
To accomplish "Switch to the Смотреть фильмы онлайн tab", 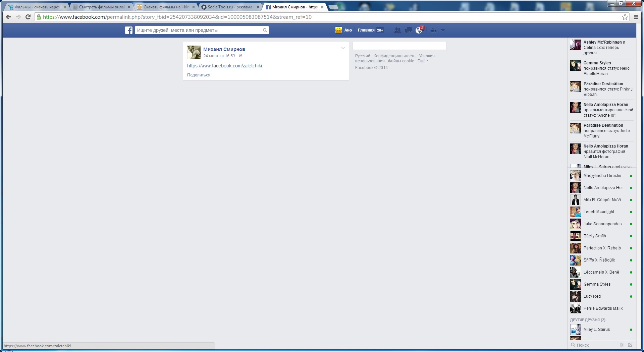I will 102,7.
